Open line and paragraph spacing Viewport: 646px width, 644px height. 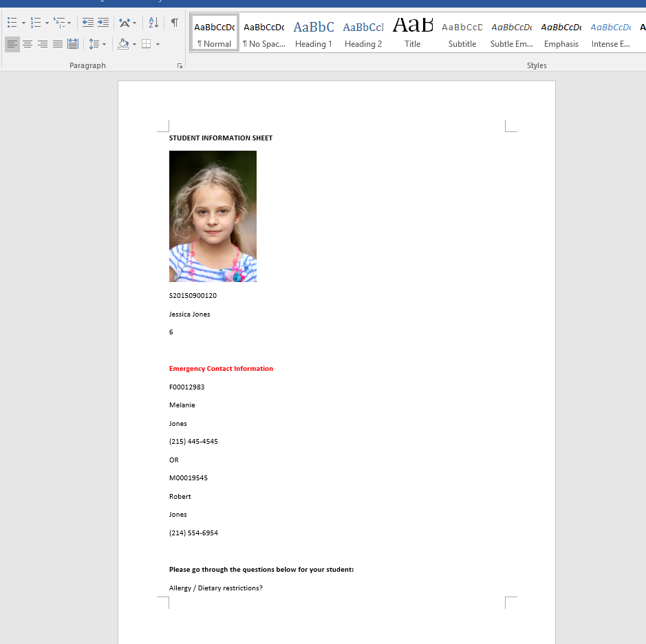click(94, 44)
